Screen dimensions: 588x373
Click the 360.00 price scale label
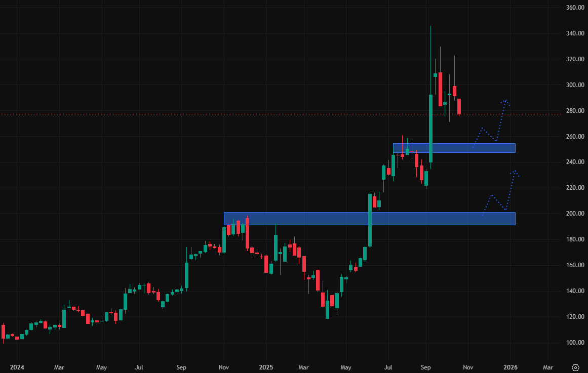[575, 8]
